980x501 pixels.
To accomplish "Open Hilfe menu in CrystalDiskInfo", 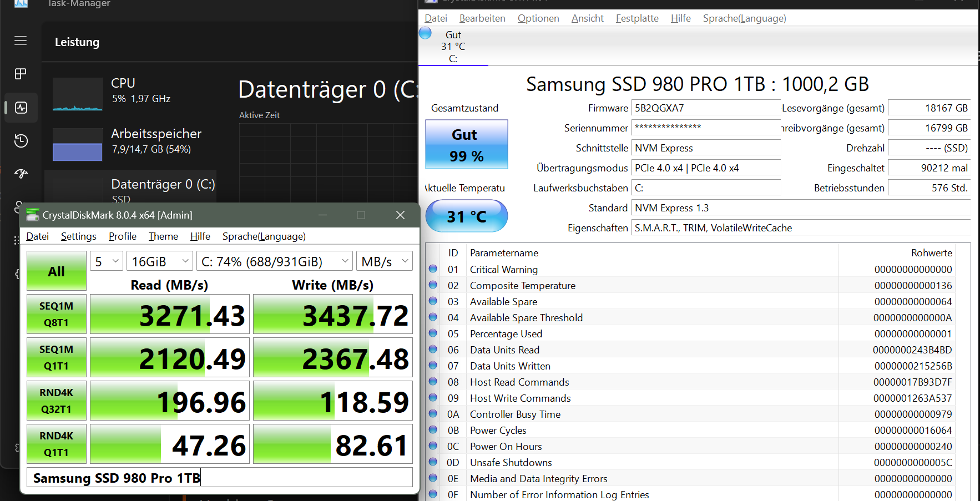I will 681,18.
